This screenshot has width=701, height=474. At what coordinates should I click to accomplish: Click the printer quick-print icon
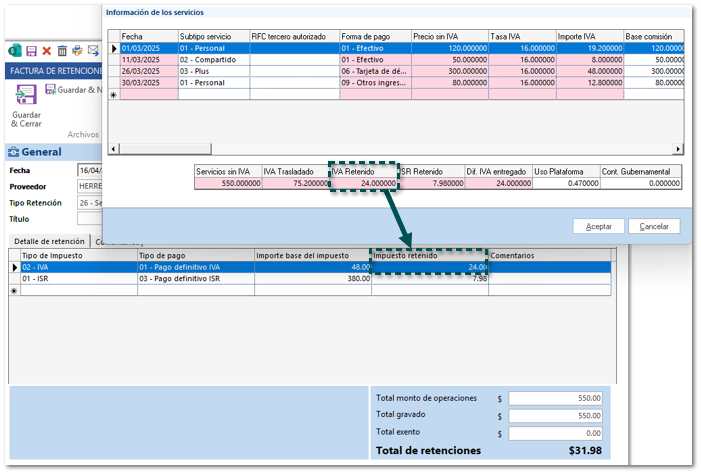point(77,50)
